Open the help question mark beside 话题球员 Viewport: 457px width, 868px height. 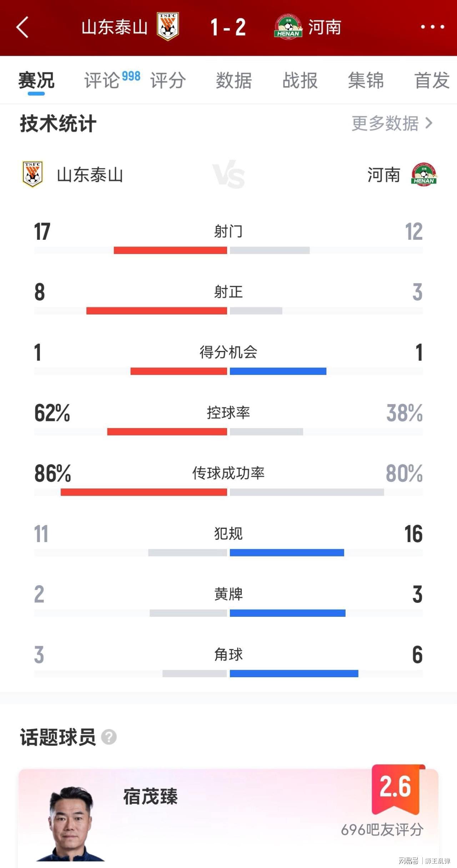point(109,737)
